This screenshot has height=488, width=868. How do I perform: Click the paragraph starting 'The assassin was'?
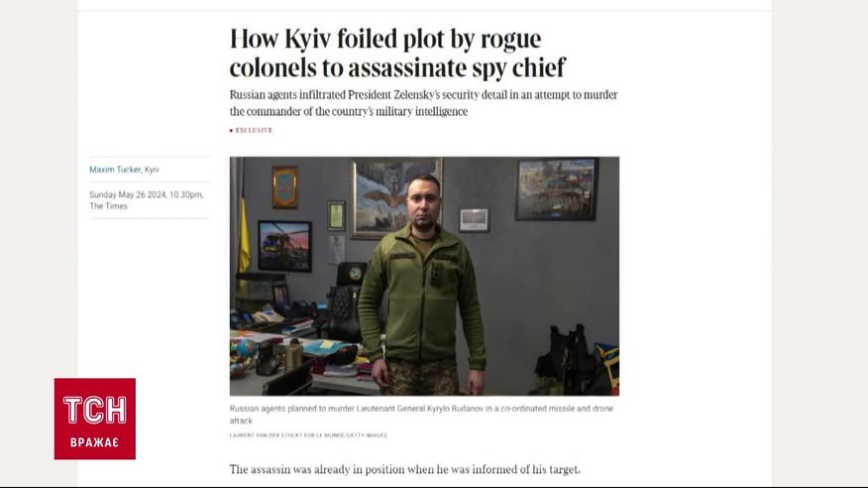click(404, 469)
